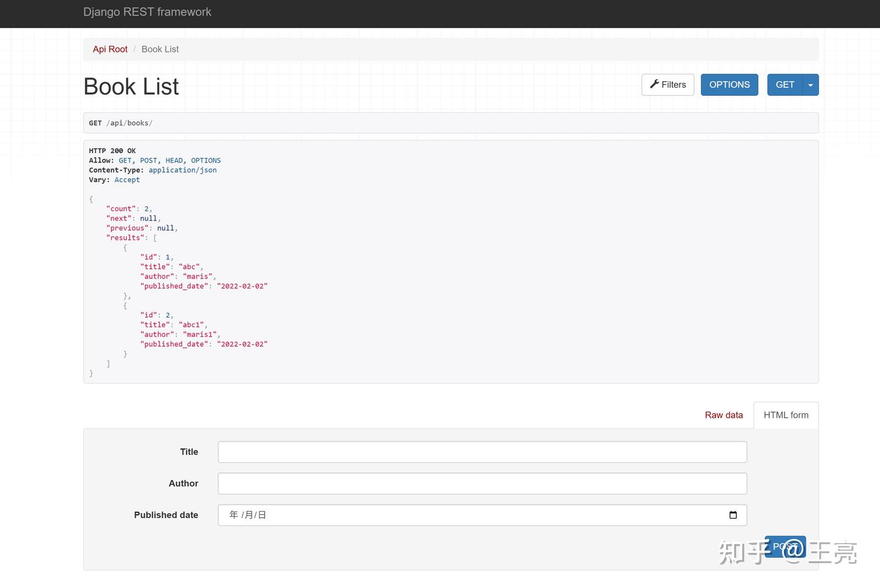Select the HTML form tab
Image resolution: width=880 pixels, height=588 pixels.
[x=786, y=415]
